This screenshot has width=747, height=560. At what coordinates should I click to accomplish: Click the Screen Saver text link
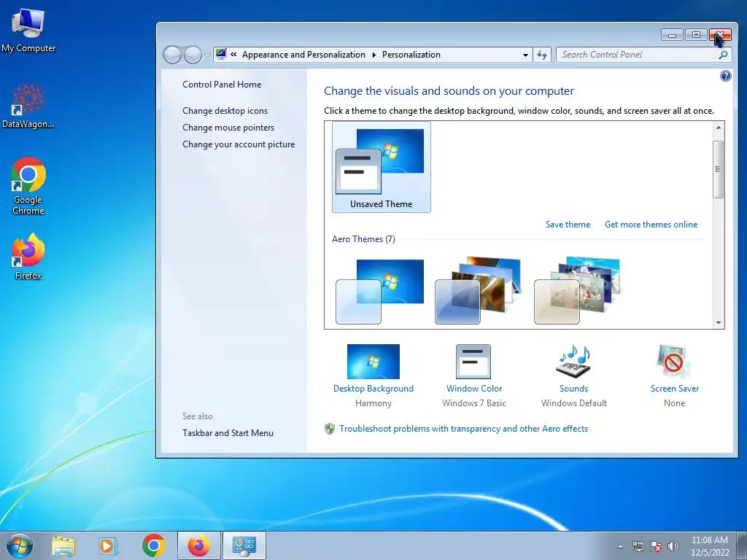(x=675, y=389)
